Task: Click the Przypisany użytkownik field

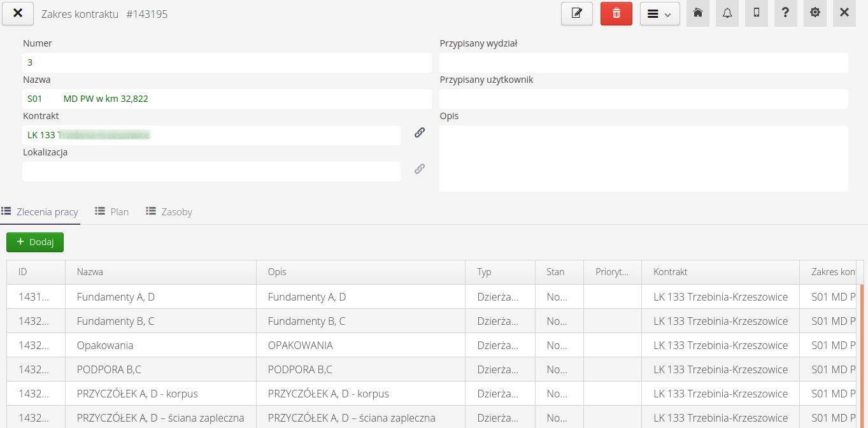Action: [x=643, y=99]
